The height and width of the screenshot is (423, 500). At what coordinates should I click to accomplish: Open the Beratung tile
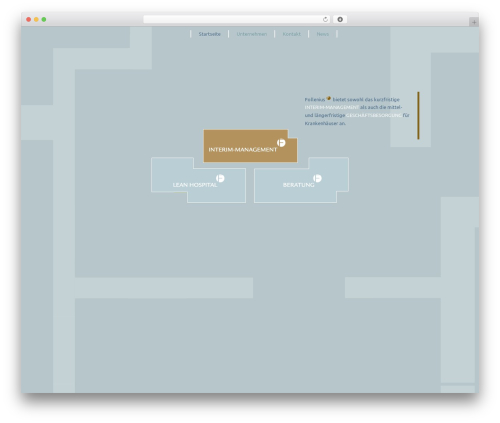[301, 180]
